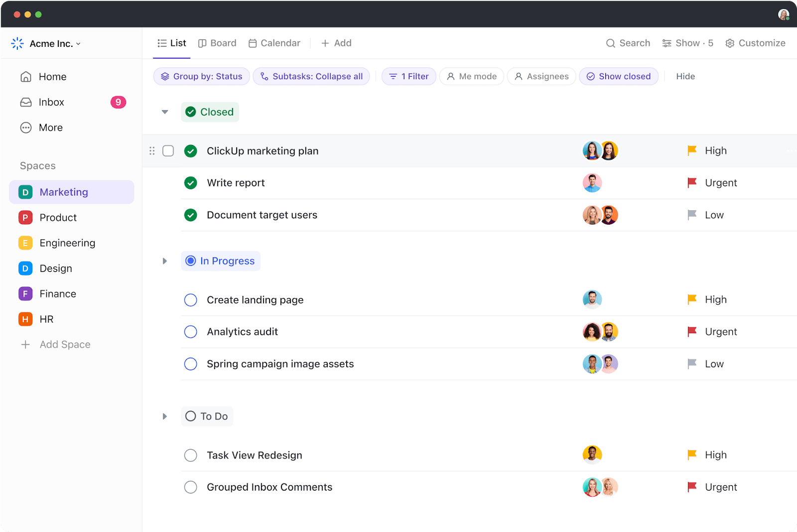Mark Create landing page as complete
This screenshot has width=797, height=532.
click(191, 300)
